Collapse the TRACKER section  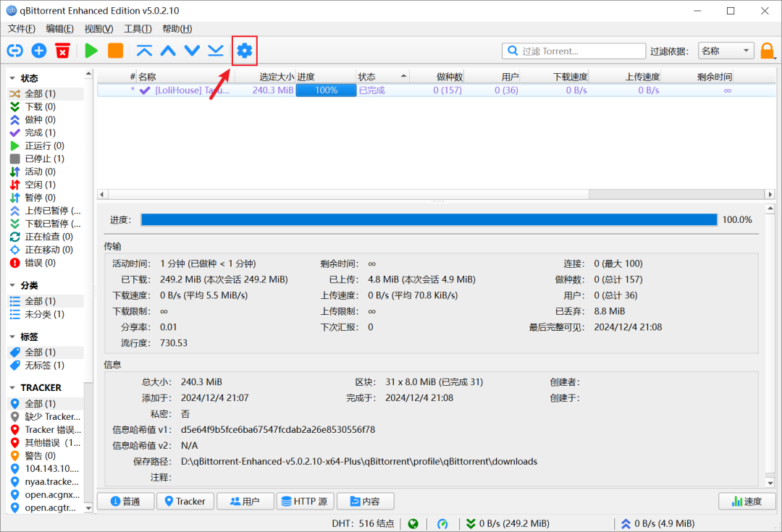coord(12,387)
